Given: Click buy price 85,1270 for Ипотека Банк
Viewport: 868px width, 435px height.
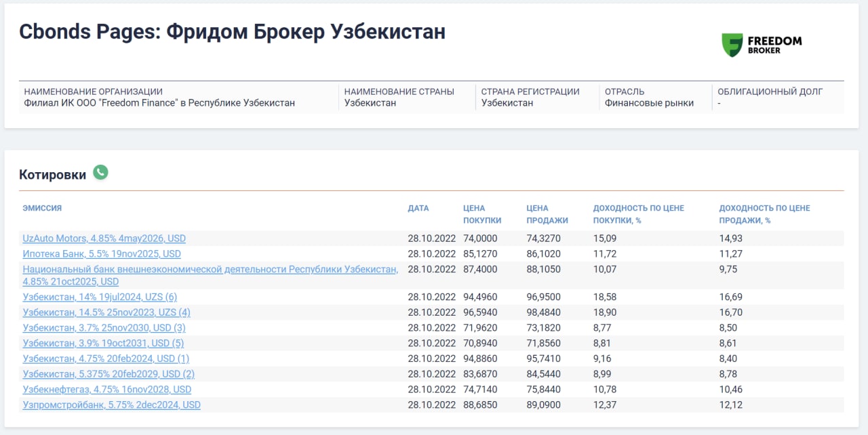Looking at the screenshot, I should [480, 254].
